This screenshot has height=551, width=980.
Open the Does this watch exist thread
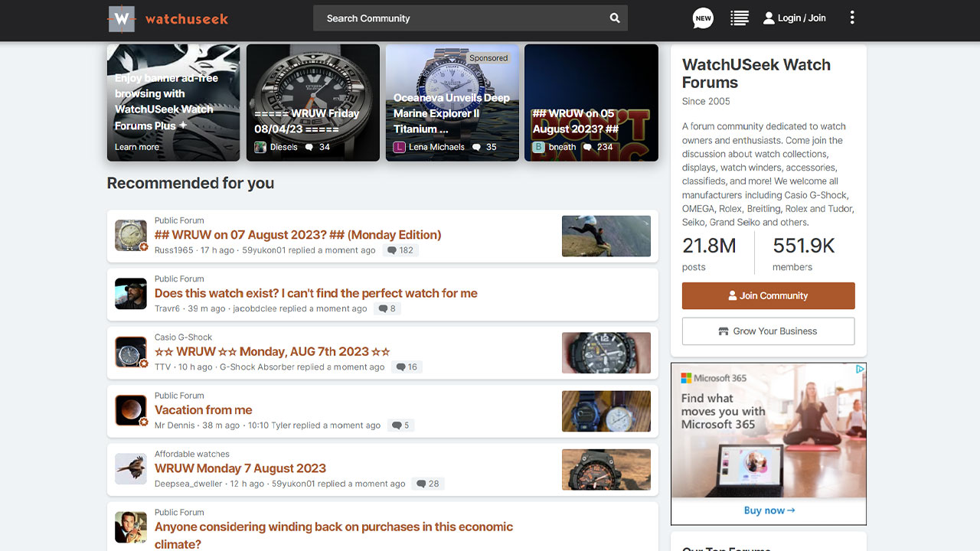click(316, 293)
